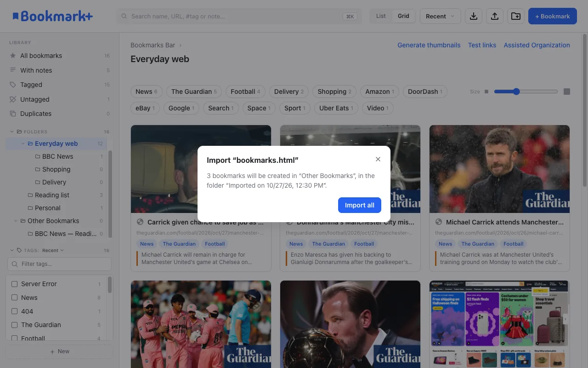
Task: Toggle the Server Error tag checkbox
Action: [x=14, y=284]
